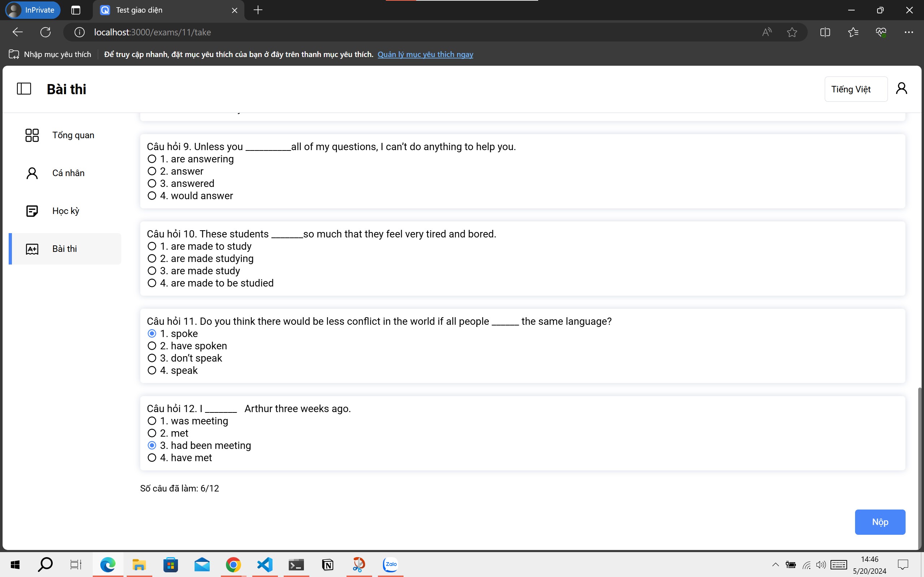Add page to favorites star
924x577 pixels.
point(792,32)
